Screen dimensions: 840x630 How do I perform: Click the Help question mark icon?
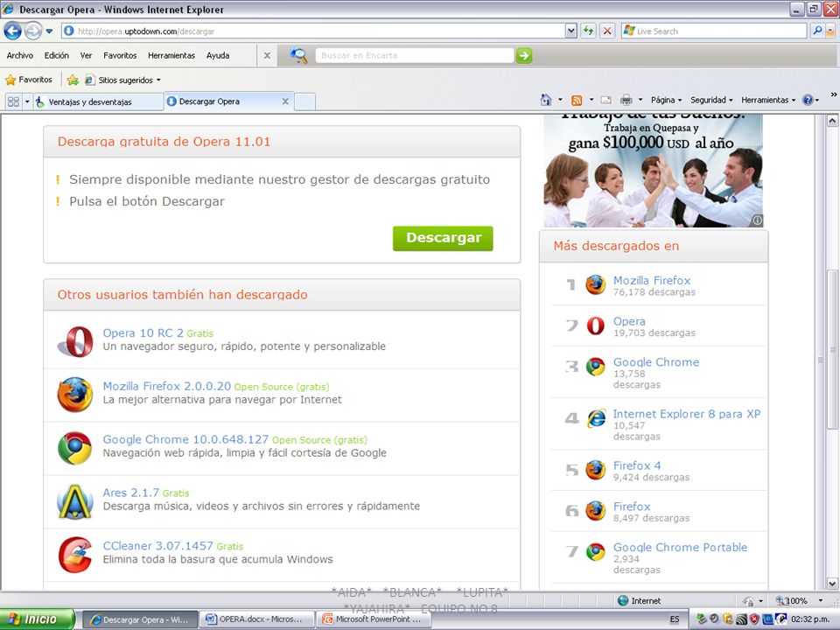(808, 100)
